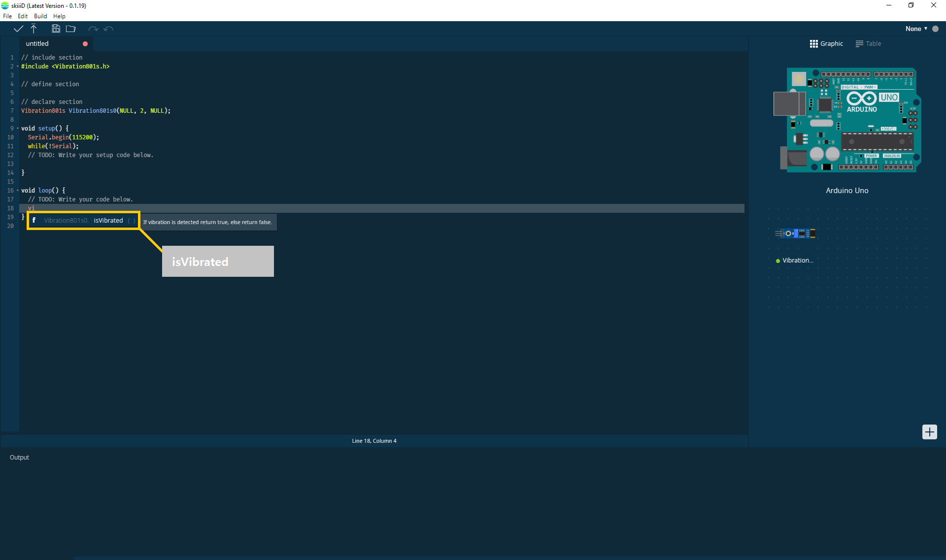
Task: Click the verify checkmark icon
Action: (18, 29)
